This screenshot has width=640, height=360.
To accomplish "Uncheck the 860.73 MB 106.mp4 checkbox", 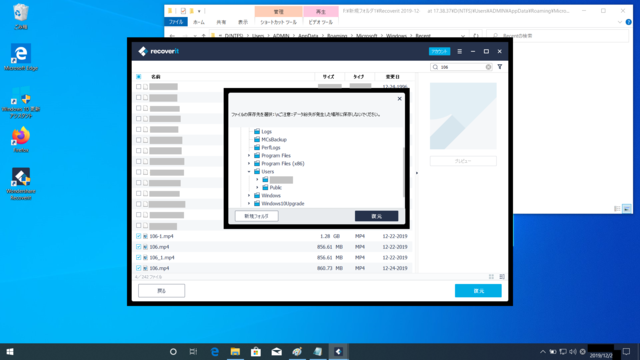I will 139,268.
